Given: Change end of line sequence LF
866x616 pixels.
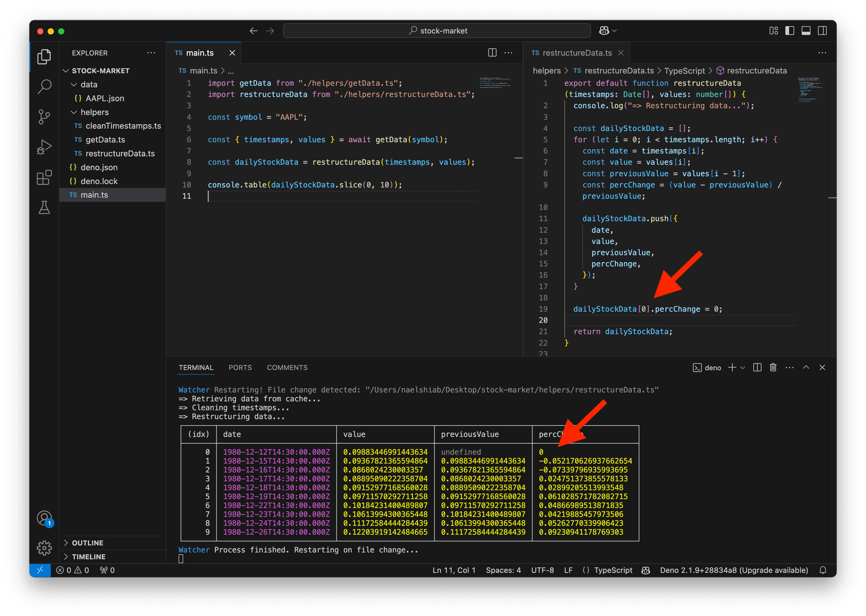Looking at the screenshot, I should click(x=568, y=570).
